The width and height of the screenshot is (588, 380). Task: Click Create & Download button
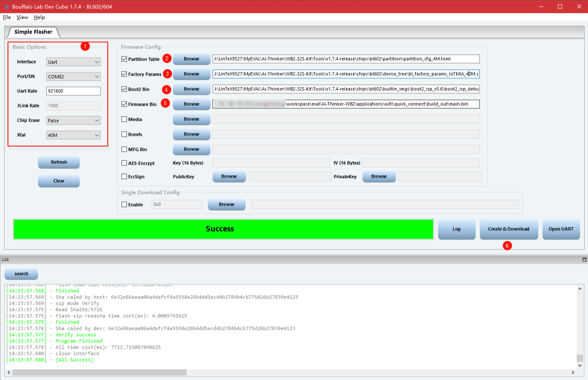pyautogui.click(x=509, y=229)
